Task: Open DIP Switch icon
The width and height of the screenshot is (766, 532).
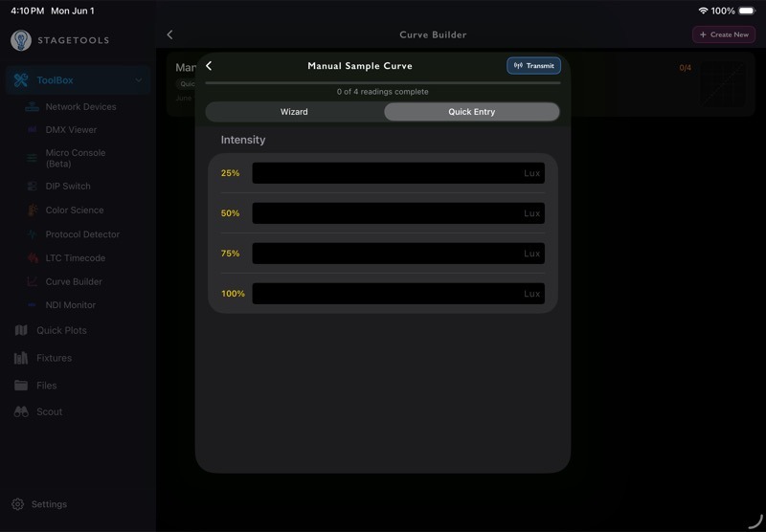Action: point(33,186)
